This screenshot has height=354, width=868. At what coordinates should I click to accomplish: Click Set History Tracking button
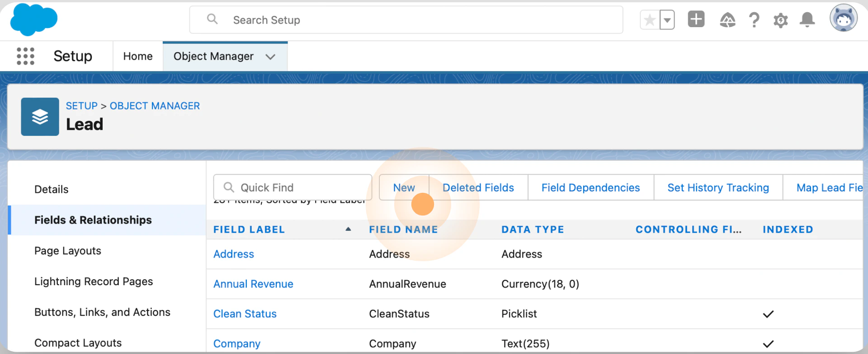[x=718, y=187]
